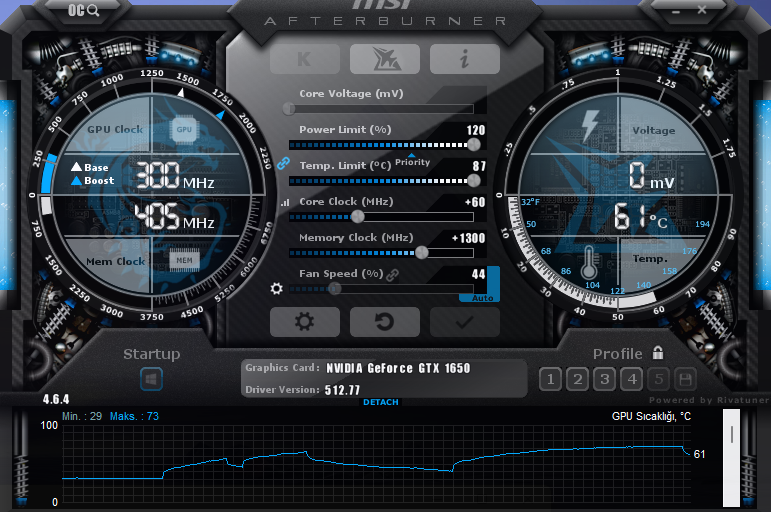
Task: Click the Temp. Limit value 87
Action: (x=479, y=166)
